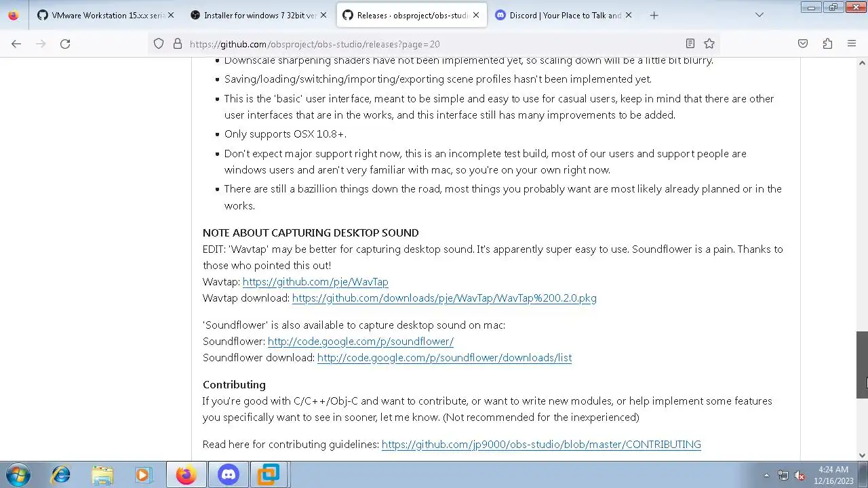Show hidden system tray icons arrow
868x488 pixels.
[766, 475]
